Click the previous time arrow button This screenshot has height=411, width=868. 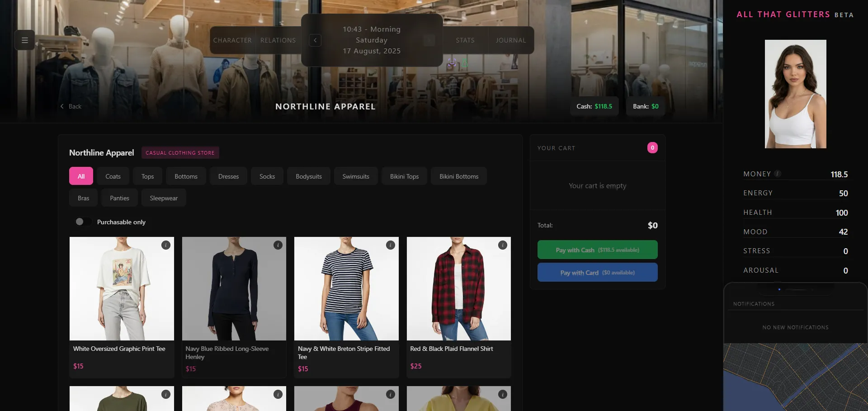(x=315, y=40)
